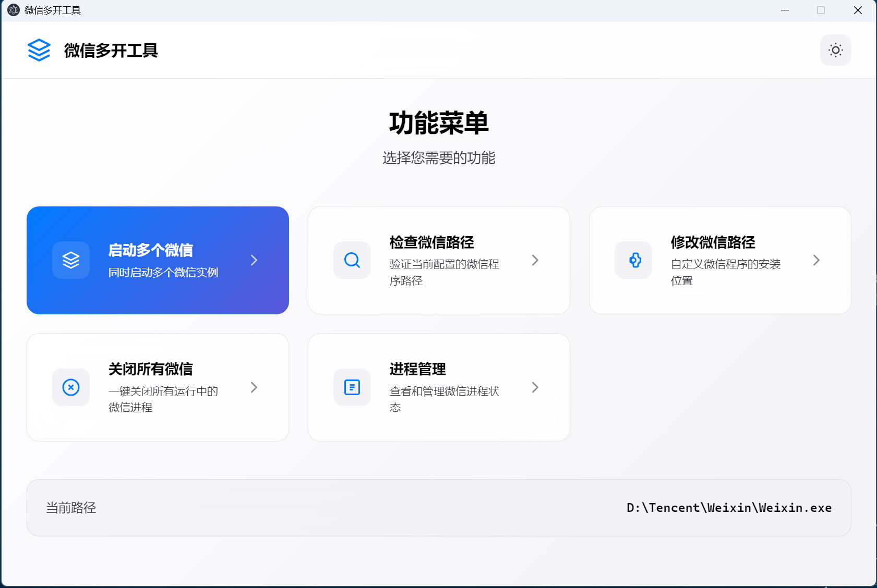Viewport: 877px width, 588px height.
Task: Click the Weixin.exe path text
Action: (729, 507)
